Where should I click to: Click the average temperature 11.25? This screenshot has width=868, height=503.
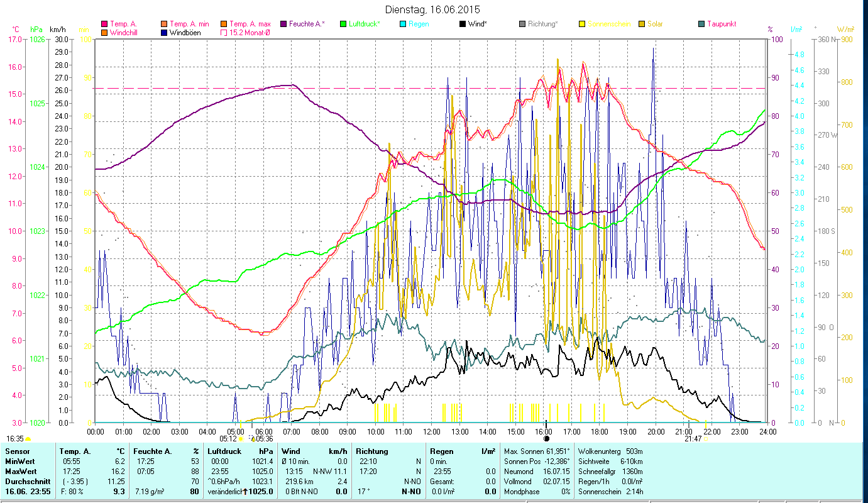(x=116, y=481)
